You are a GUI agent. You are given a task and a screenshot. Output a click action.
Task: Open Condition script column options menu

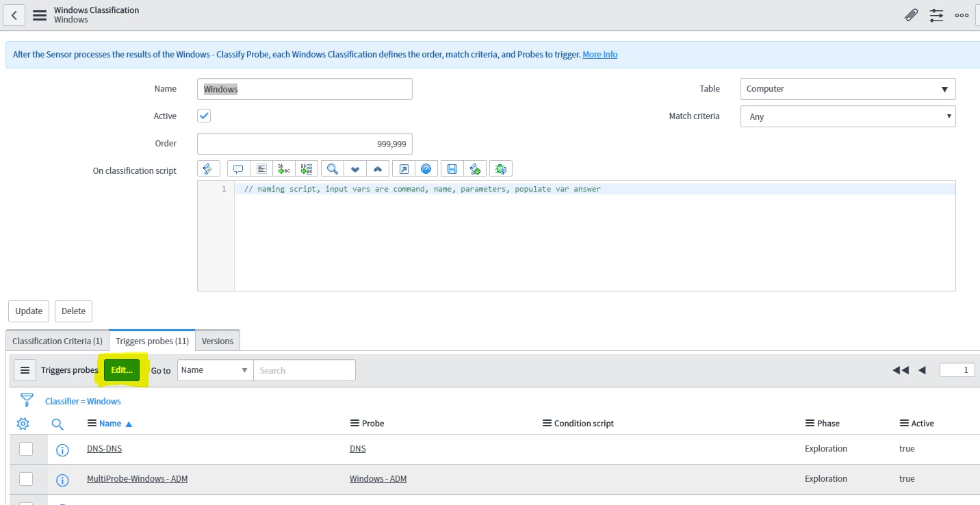tap(547, 424)
